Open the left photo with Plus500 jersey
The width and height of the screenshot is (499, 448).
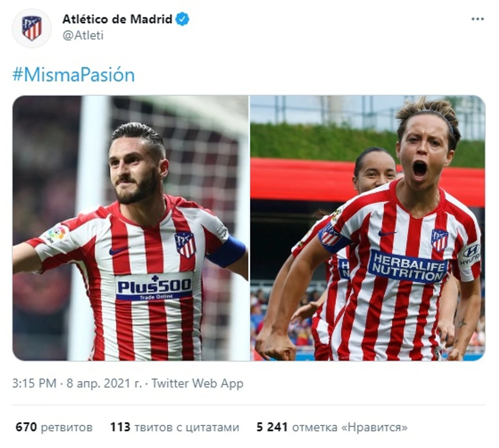pyautogui.click(x=131, y=228)
